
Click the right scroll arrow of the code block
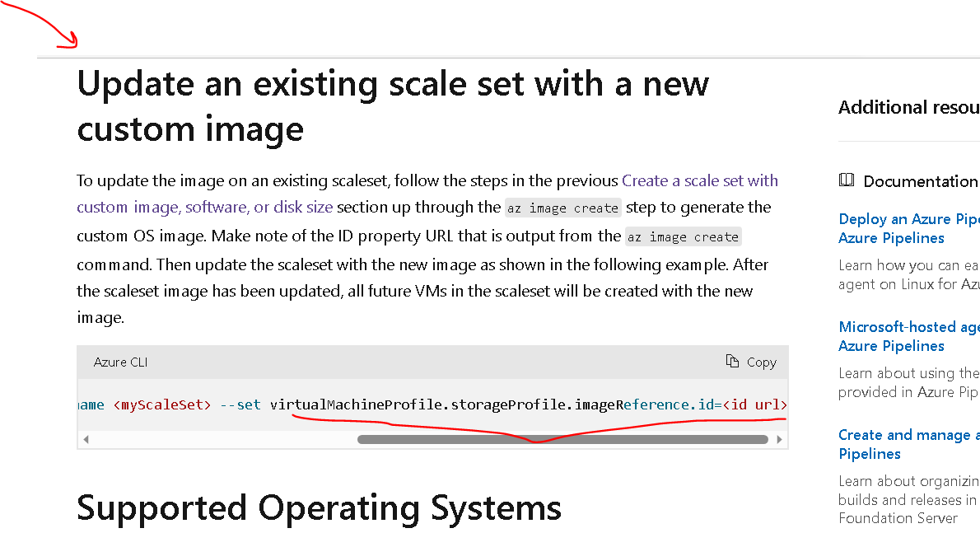(779, 439)
